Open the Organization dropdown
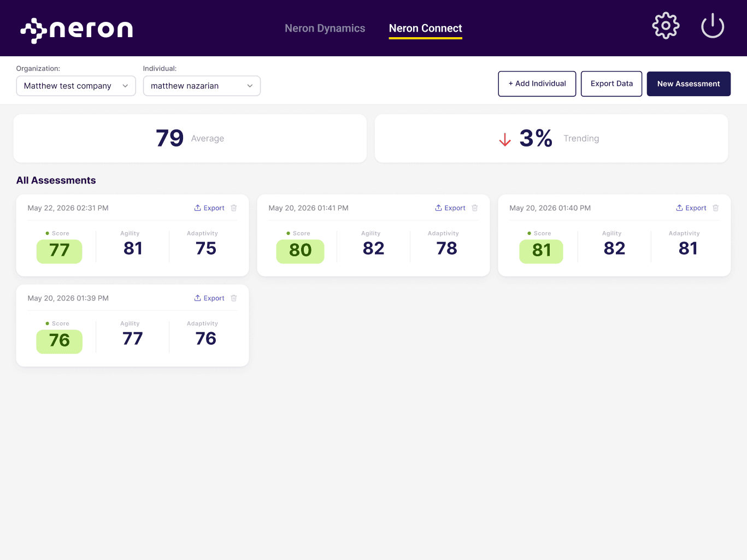 (x=76, y=86)
